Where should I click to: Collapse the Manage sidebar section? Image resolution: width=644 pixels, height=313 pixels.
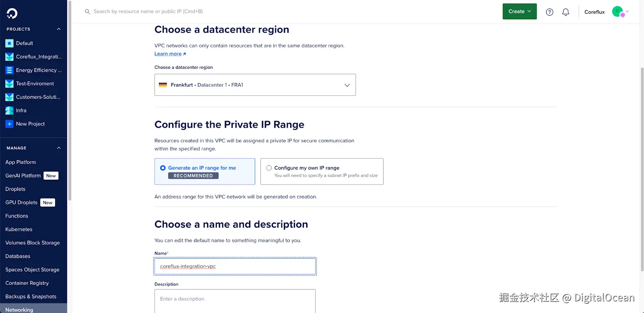pyautogui.click(x=59, y=148)
